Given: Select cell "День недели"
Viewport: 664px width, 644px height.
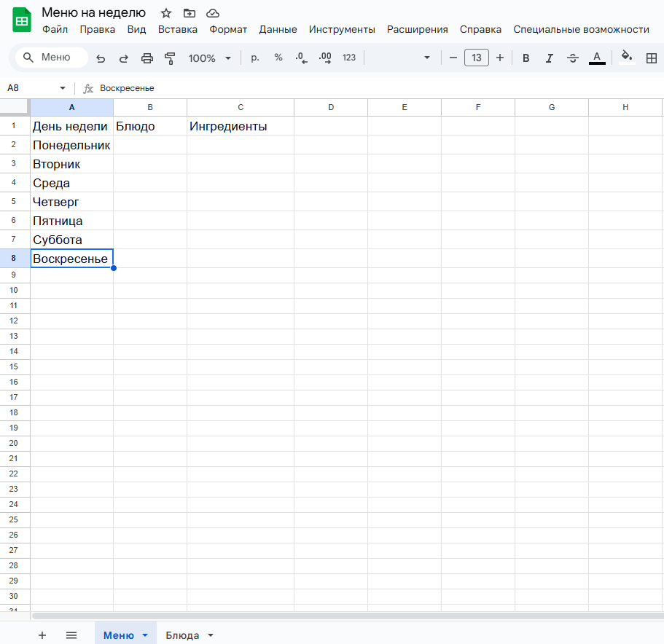Looking at the screenshot, I should click(71, 126).
